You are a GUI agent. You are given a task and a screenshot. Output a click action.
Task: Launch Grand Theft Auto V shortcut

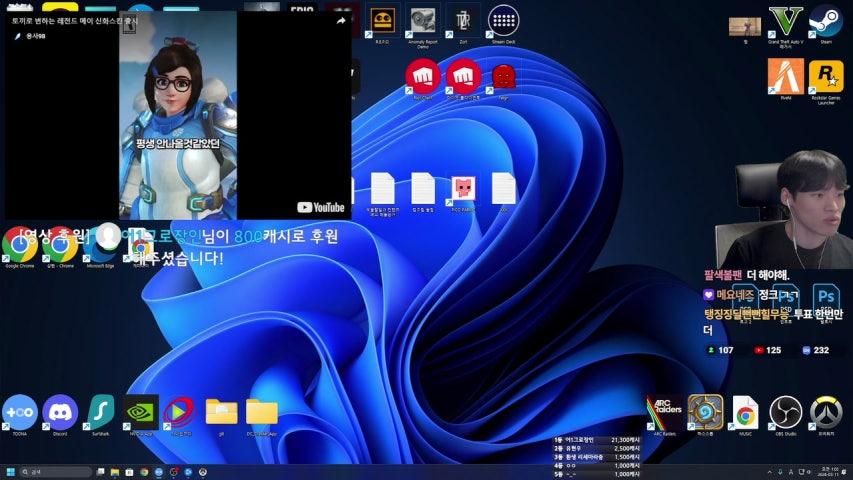[x=785, y=21]
